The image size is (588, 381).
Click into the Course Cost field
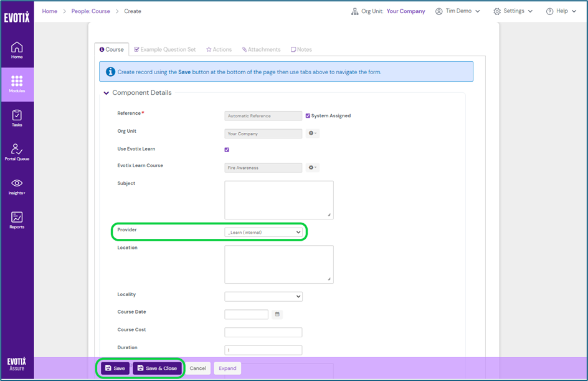pos(263,332)
